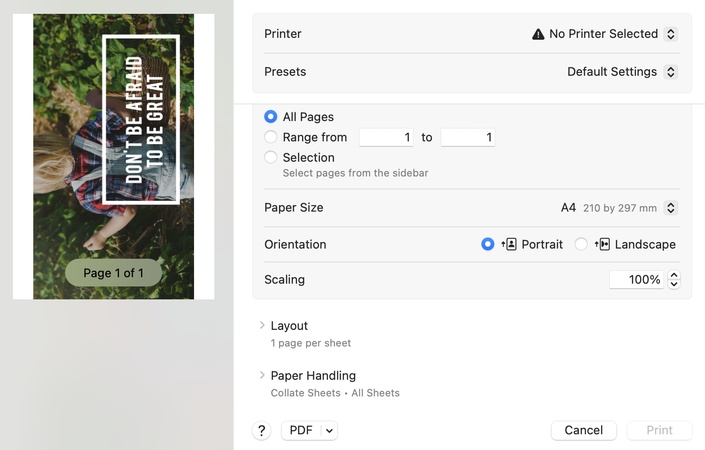This screenshot has height=450, width=705.
Task: Click the Landscape orientation icon
Action: [x=602, y=244]
